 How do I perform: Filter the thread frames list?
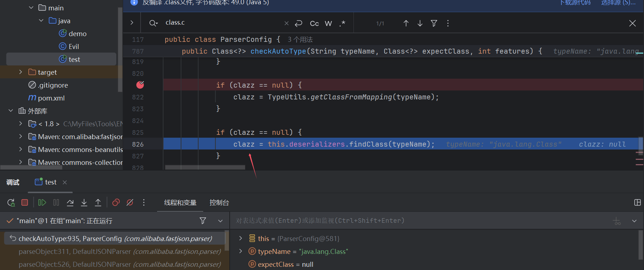coord(203,221)
